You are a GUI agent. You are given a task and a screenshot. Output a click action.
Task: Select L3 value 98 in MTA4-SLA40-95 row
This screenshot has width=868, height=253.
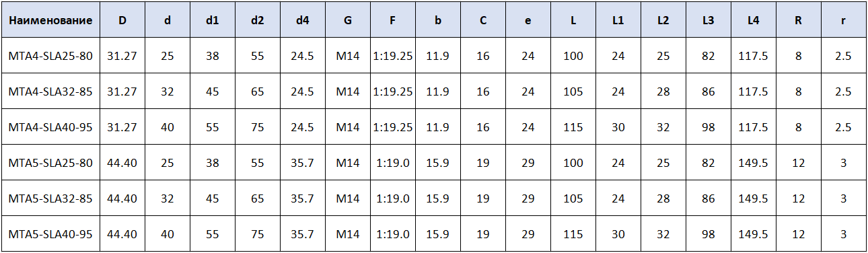click(x=709, y=127)
